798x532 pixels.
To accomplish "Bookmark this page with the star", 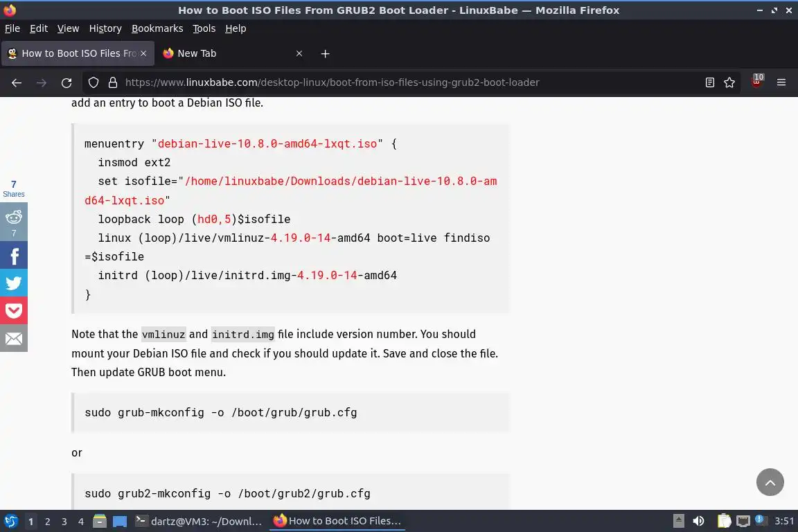I will point(729,82).
